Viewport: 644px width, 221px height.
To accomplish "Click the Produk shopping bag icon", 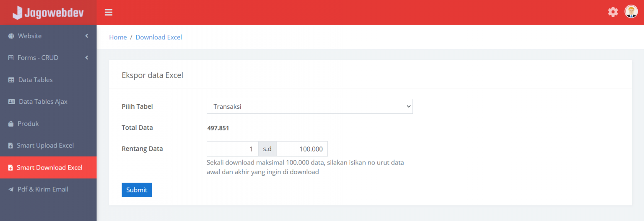I will click(11, 124).
